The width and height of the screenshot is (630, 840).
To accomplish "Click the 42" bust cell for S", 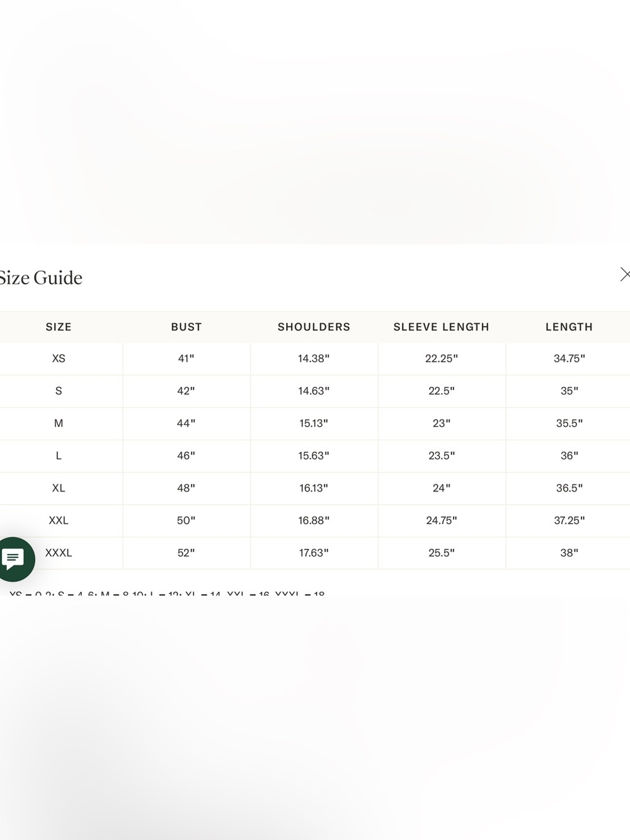I will point(186,391).
